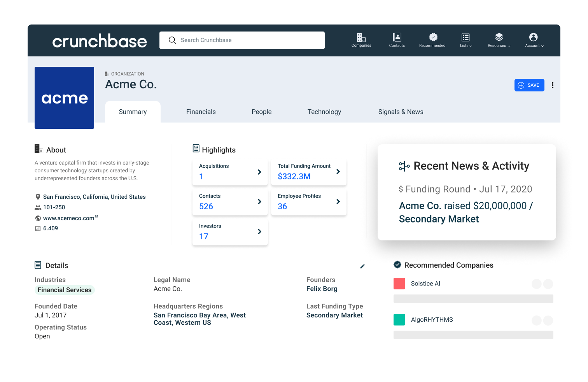The height and width of the screenshot is (382, 588).
Task: Expand the Acquisitions highlight chevron
Action: coord(259,172)
